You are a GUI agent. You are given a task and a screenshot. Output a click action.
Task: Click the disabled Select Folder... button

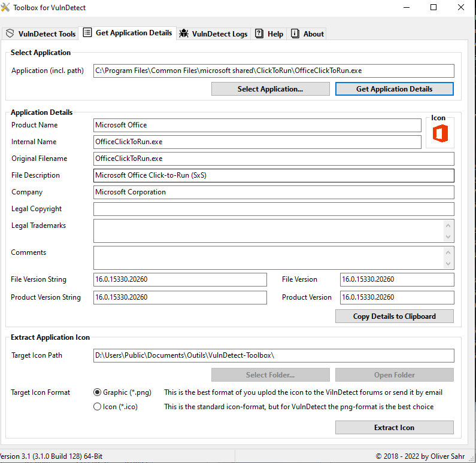[x=271, y=375]
